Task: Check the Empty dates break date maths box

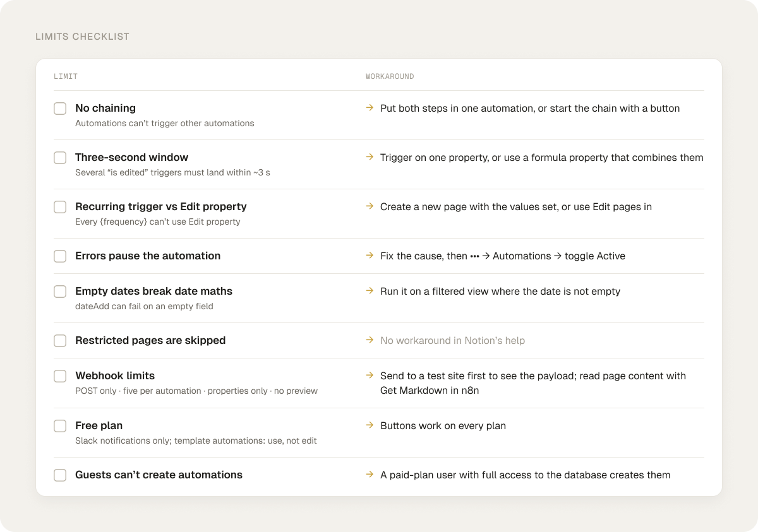Action: (60, 292)
